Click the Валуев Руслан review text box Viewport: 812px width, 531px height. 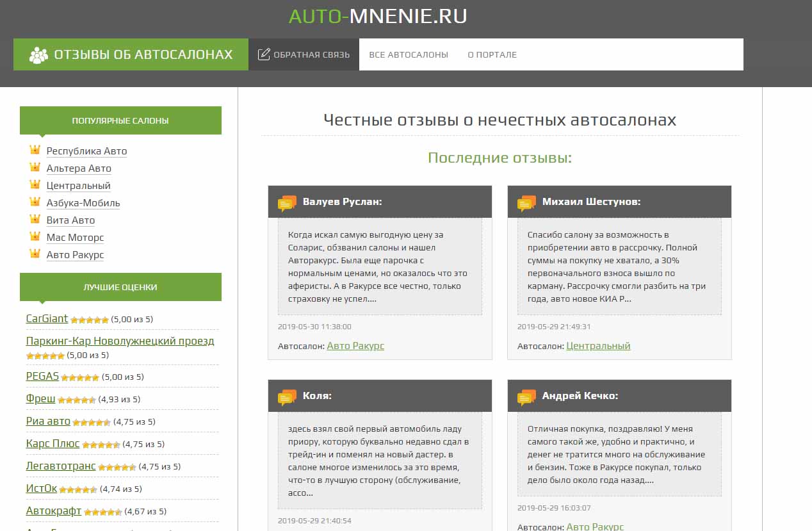click(x=380, y=266)
